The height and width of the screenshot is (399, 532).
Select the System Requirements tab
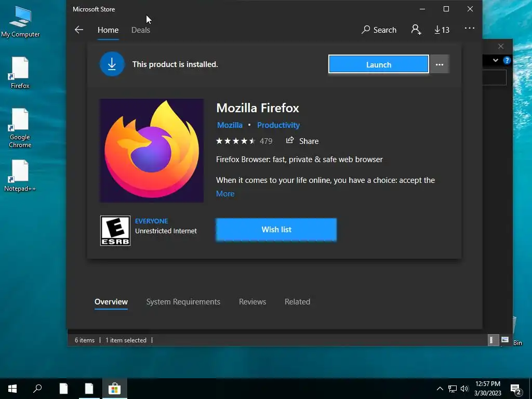[x=183, y=302]
